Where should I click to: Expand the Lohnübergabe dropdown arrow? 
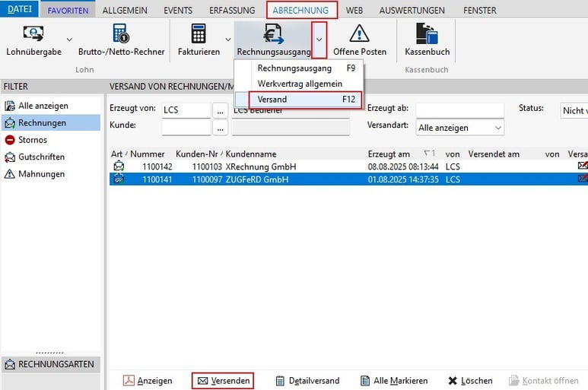coord(69,40)
